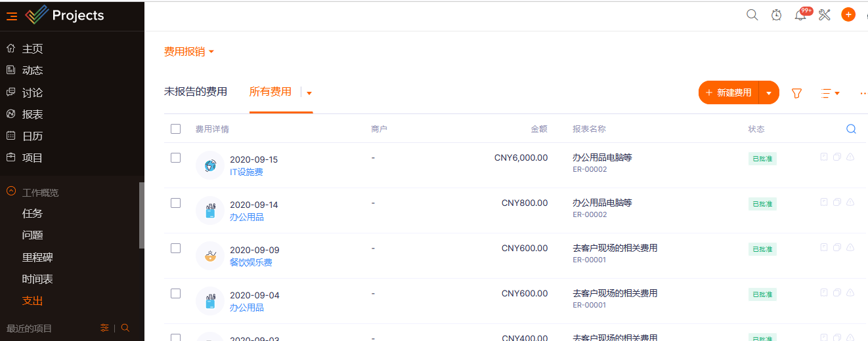Open dropdown arrow next to 新建费用
Screen dimensions: 868x341
[769, 93]
